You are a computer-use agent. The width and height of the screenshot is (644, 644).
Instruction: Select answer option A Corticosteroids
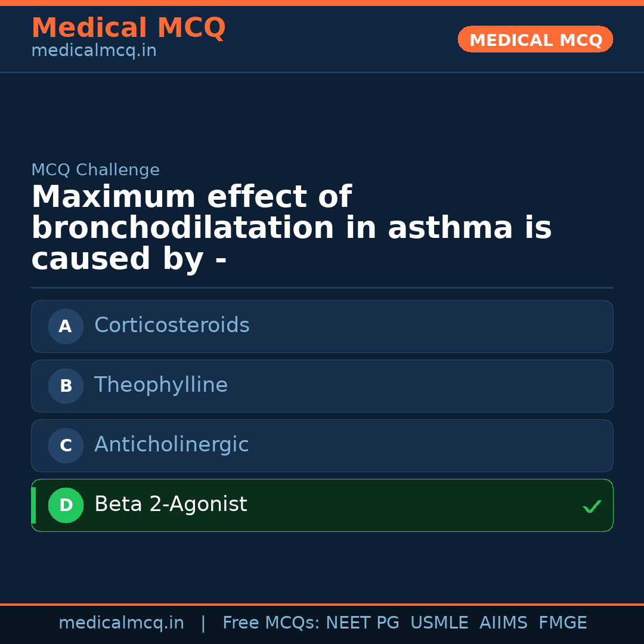322,326
